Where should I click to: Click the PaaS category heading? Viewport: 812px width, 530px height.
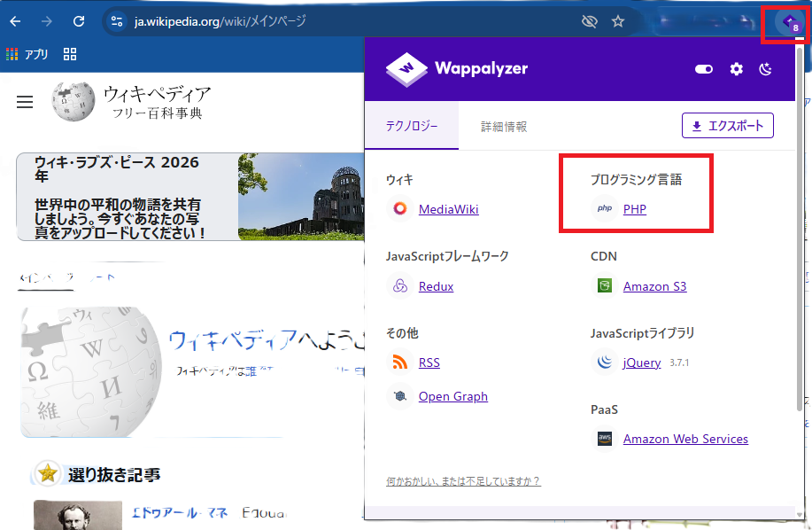(604, 409)
